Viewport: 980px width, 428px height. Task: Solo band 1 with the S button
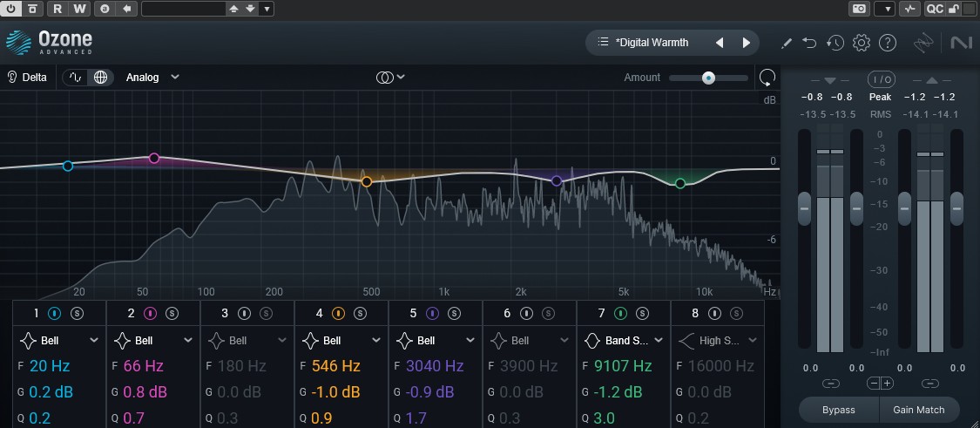coord(77,313)
